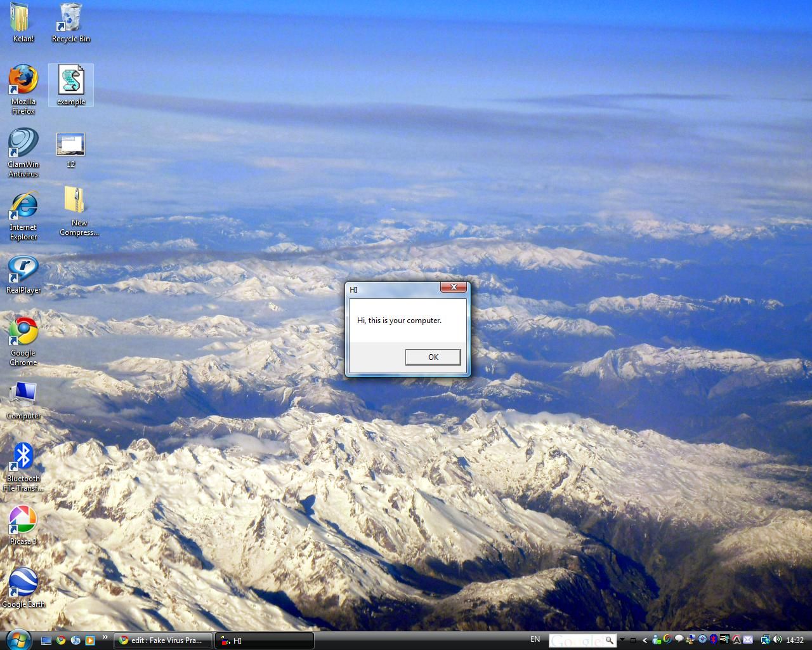This screenshot has height=650, width=812.
Task: Open the Computer desktop icon
Action: point(23,400)
